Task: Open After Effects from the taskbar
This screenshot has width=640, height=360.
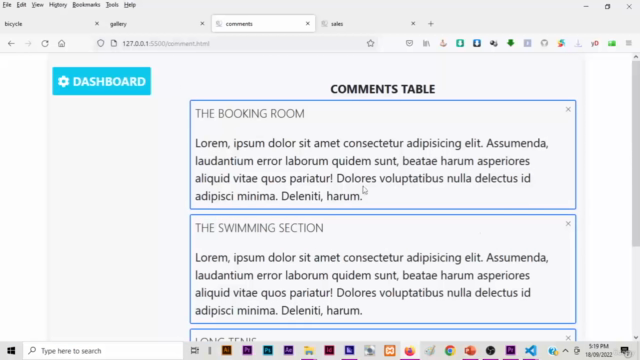Action: pyautogui.click(x=288, y=350)
